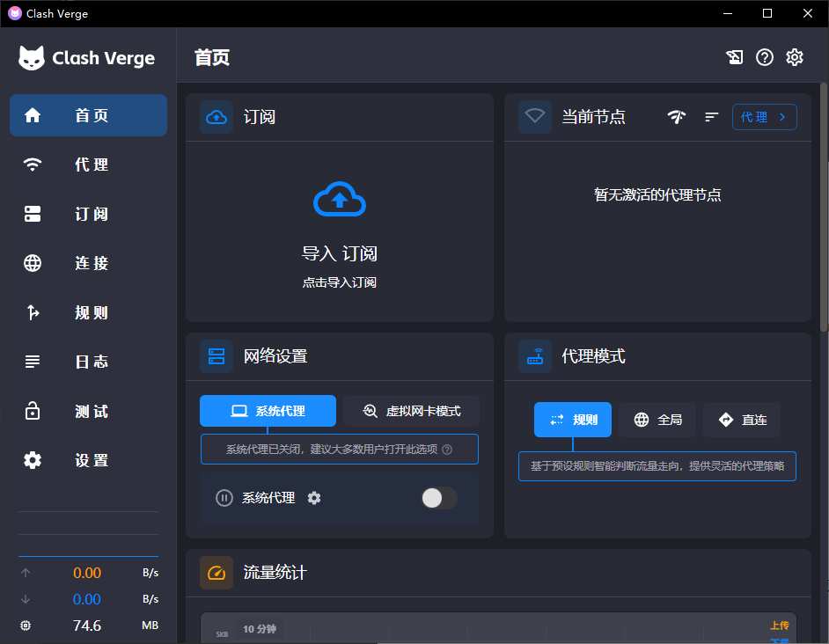This screenshot has width=829, height=644.
Task: Go to the 代理 proxies sidebar page
Action: (x=88, y=165)
